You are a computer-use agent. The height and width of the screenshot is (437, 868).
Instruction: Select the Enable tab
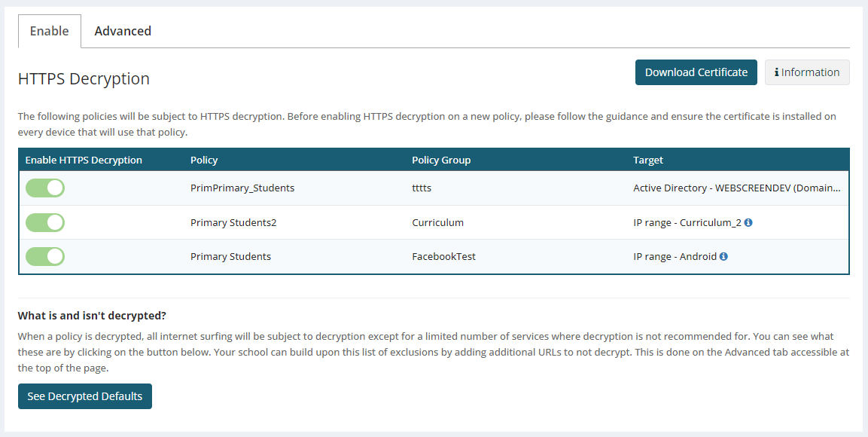coord(50,31)
